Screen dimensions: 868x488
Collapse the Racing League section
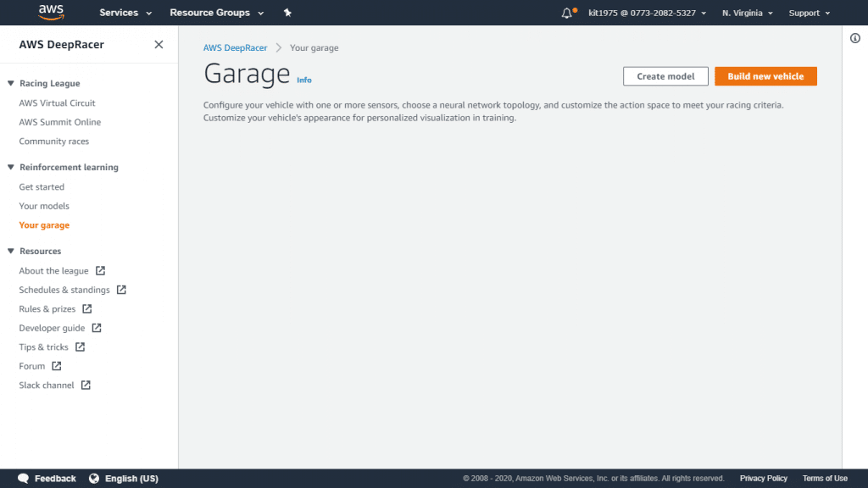click(10, 83)
